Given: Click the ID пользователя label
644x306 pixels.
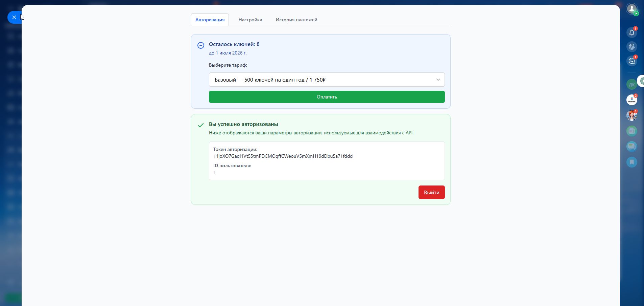Looking at the screenshot, I should 232,166.
